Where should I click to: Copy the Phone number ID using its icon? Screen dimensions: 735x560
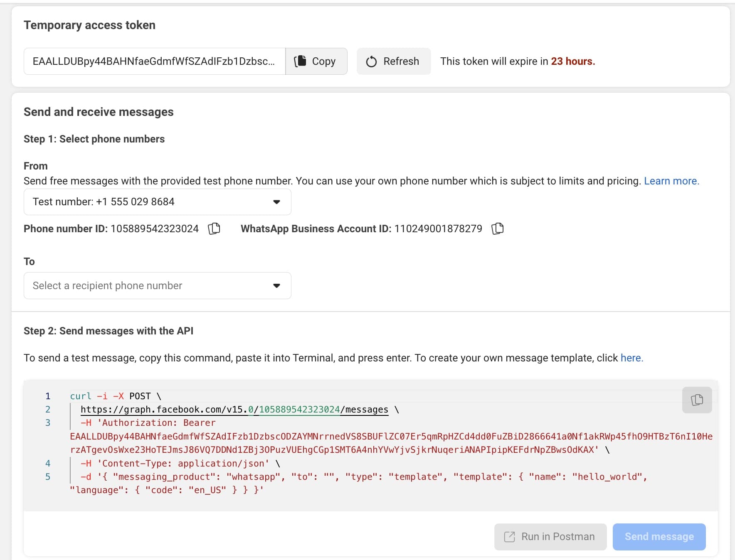(214, 228)
